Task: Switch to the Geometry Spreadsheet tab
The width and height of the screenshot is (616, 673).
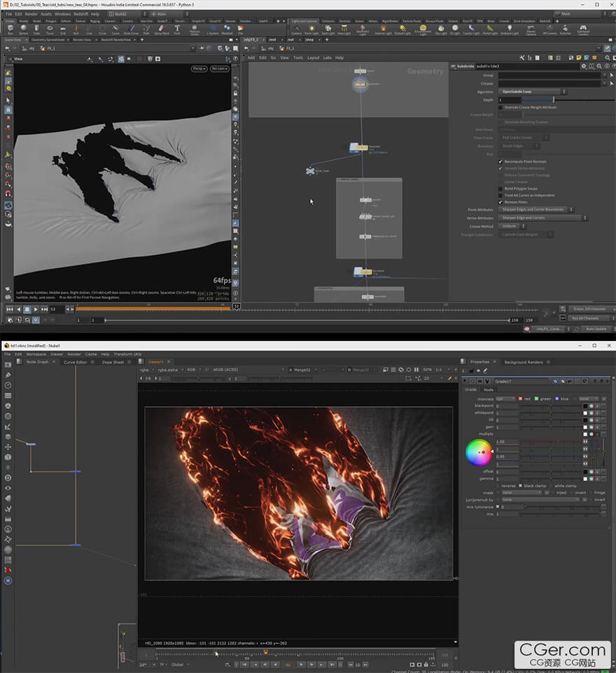Action: point(48,40)
